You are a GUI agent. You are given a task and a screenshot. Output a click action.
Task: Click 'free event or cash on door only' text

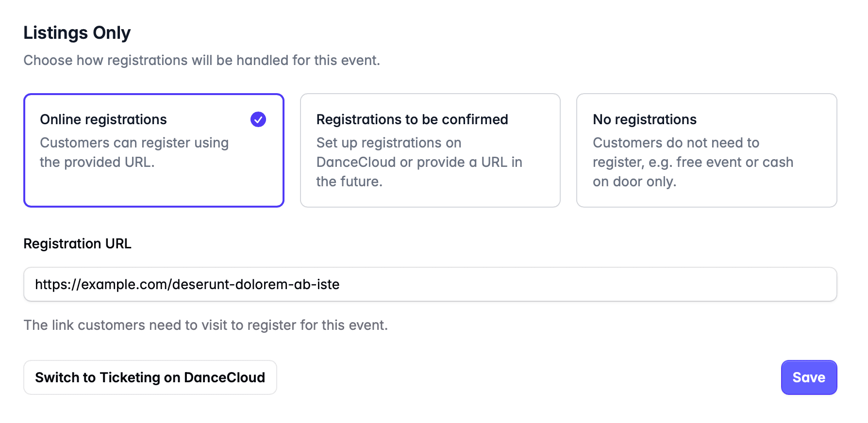[x=693, y=172]
